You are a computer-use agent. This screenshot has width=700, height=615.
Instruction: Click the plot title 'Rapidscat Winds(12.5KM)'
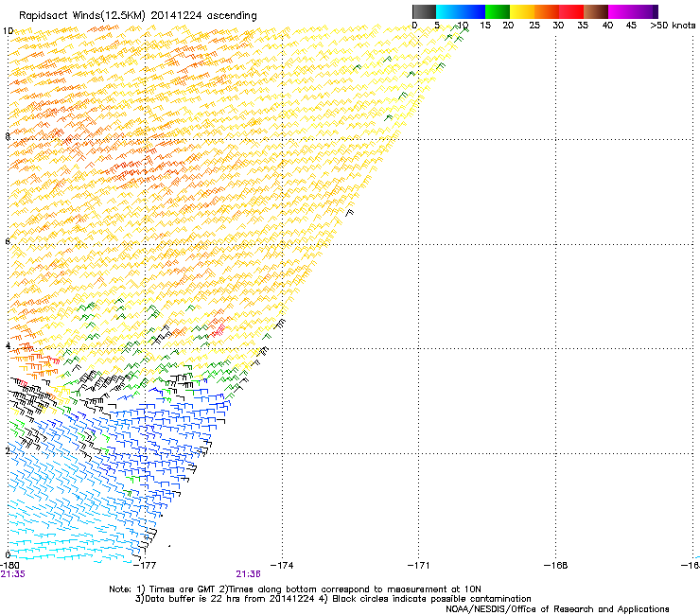(x=82, y=16)
